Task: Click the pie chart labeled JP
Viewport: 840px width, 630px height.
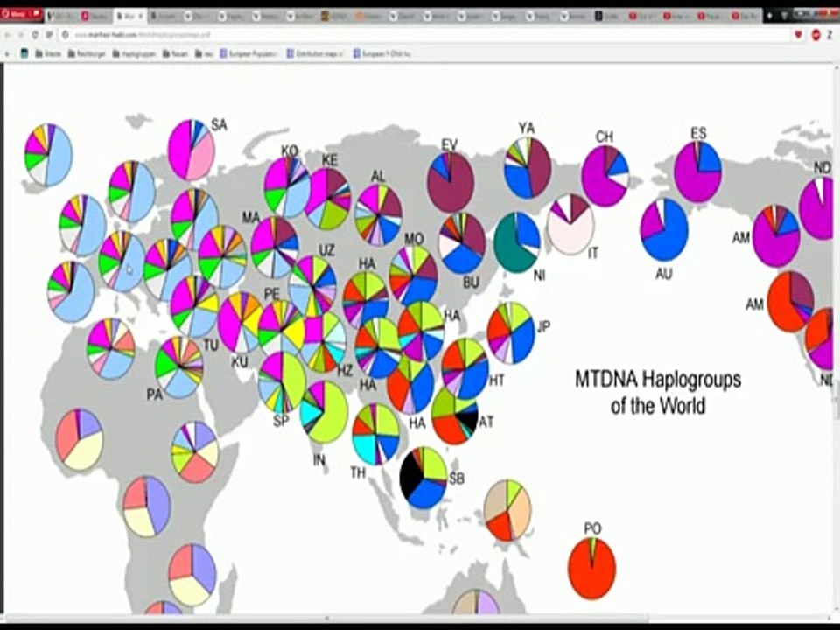Action: 511,332
